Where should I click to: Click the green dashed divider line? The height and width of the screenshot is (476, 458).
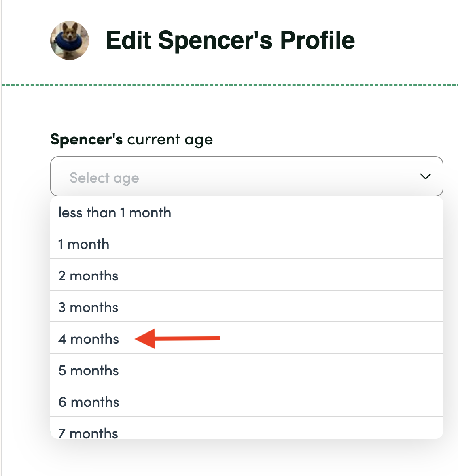[229, 85]
